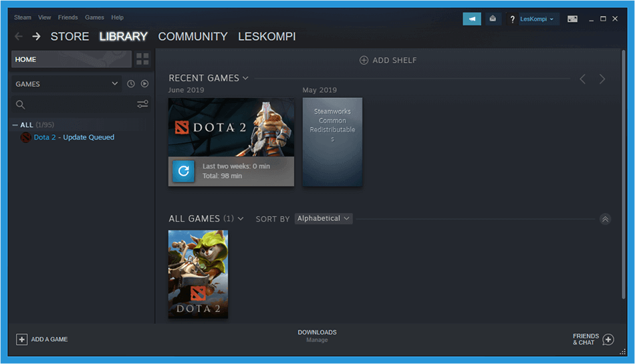Open the Steam menu
635x364 pixels.
click(23, 17)
